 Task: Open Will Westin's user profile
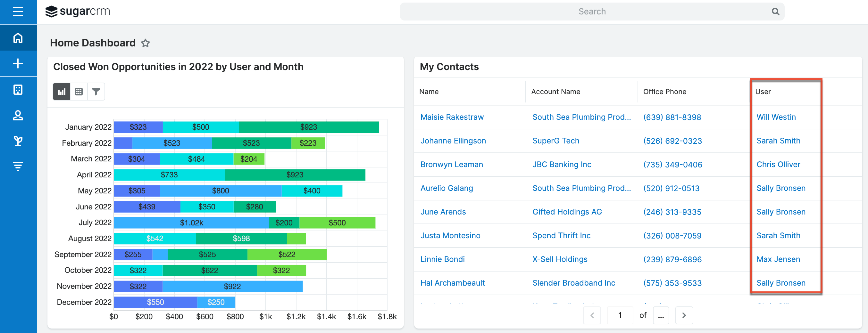point(776,117)
